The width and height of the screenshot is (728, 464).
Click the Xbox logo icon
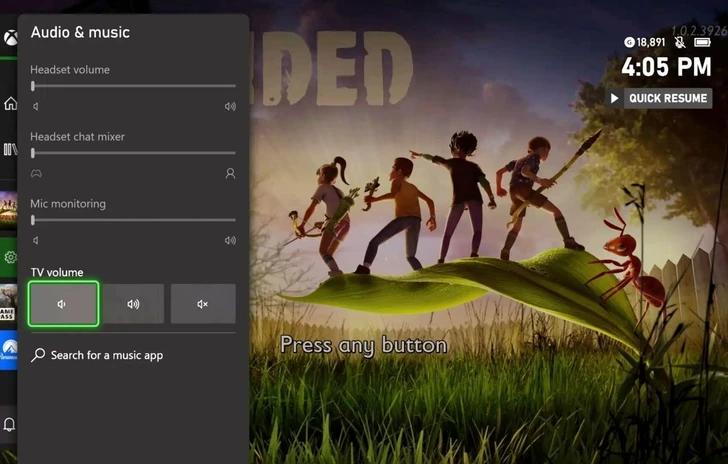[x=9, y=38]
